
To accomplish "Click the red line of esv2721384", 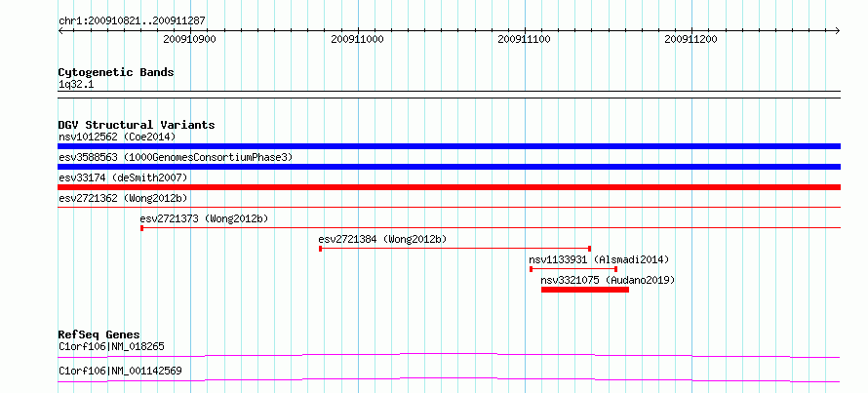I will point(455,249).
